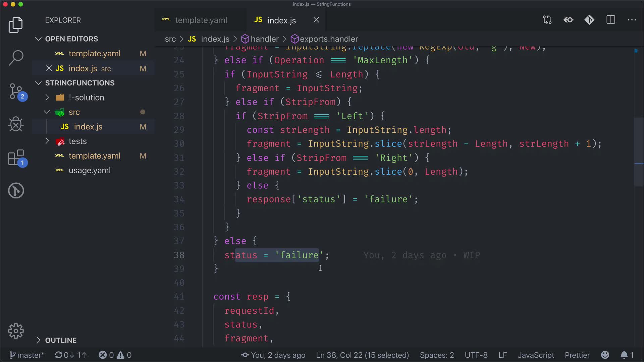
Task: Open the Extensions view
Action: (16, 158)
